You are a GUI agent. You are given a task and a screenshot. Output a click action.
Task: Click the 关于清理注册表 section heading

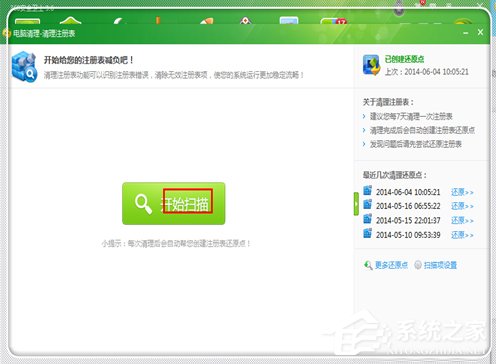click(388, 102)
